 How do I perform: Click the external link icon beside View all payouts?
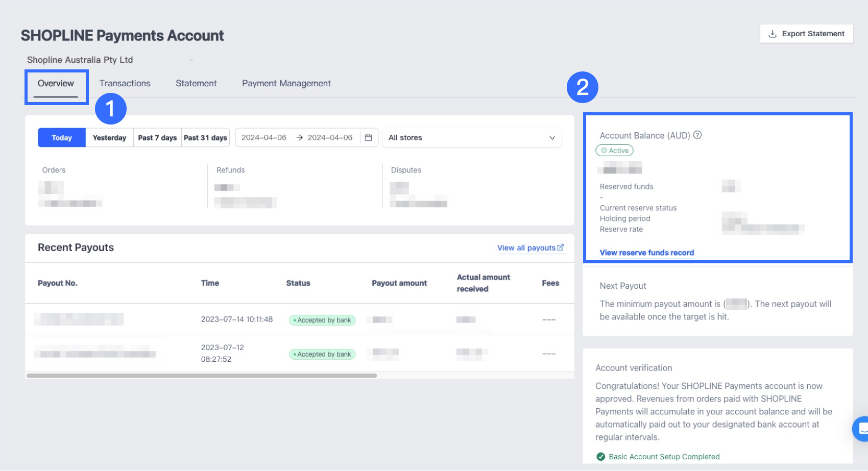click(561, 247)
